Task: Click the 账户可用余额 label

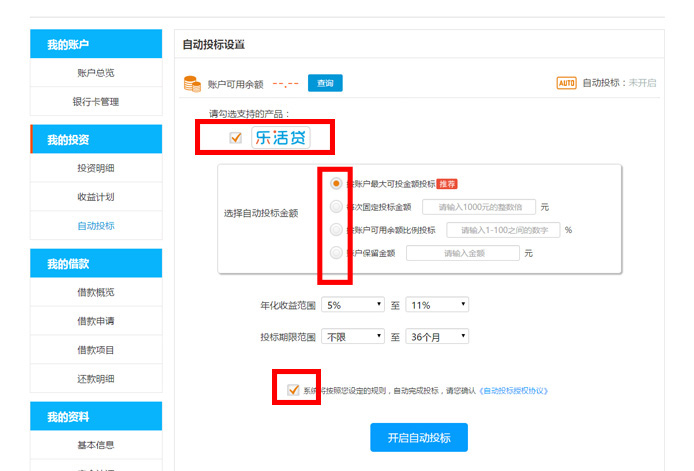Action: 235,84
